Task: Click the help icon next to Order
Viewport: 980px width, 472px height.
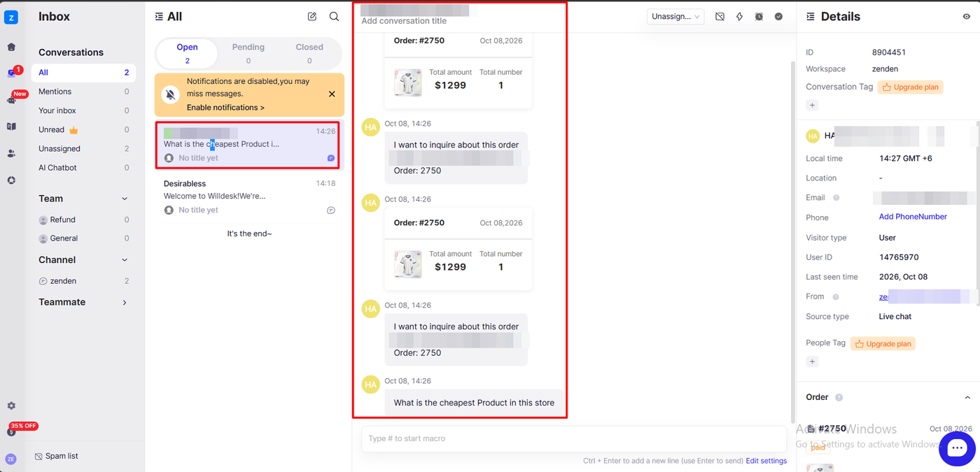Action: [x=839, y=398]
